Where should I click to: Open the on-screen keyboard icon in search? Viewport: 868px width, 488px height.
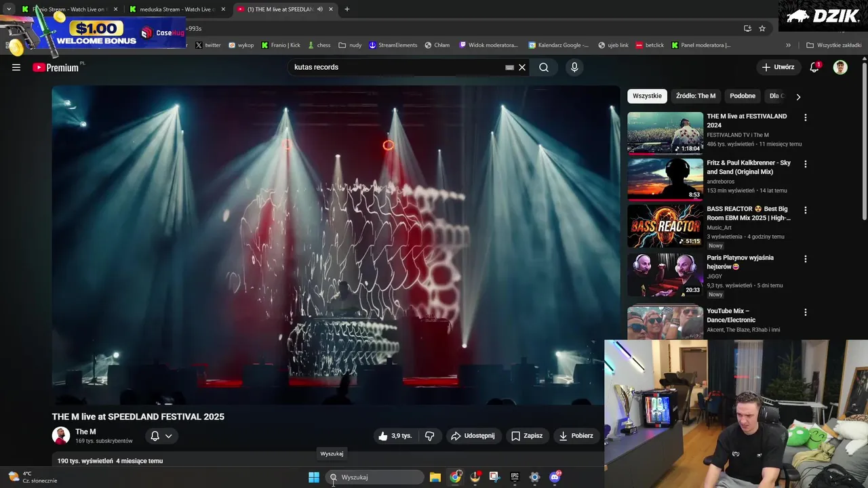[x=509, y=67]
